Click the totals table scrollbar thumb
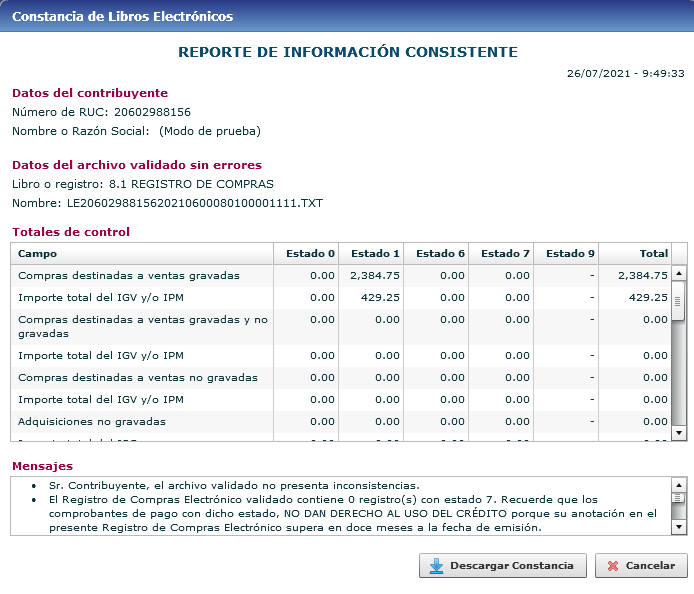Viewport: 694px width, 594px height. point(678,302)
